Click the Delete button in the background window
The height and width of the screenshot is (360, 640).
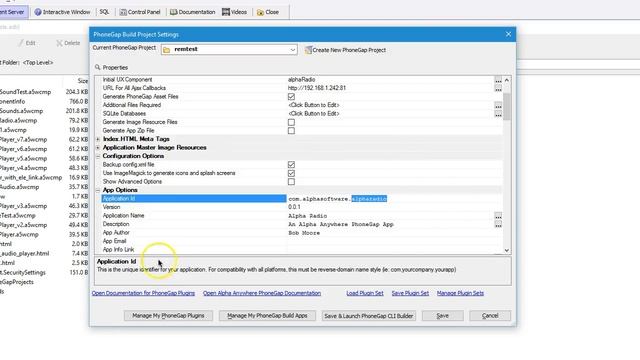(x=68, y=43)
